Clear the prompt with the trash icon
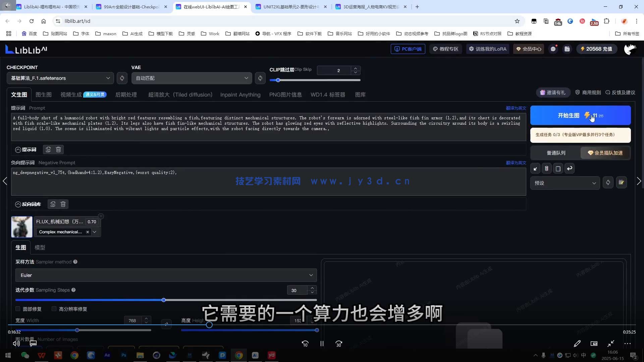The width and height of the screenshot is (644, 362). 58,149
